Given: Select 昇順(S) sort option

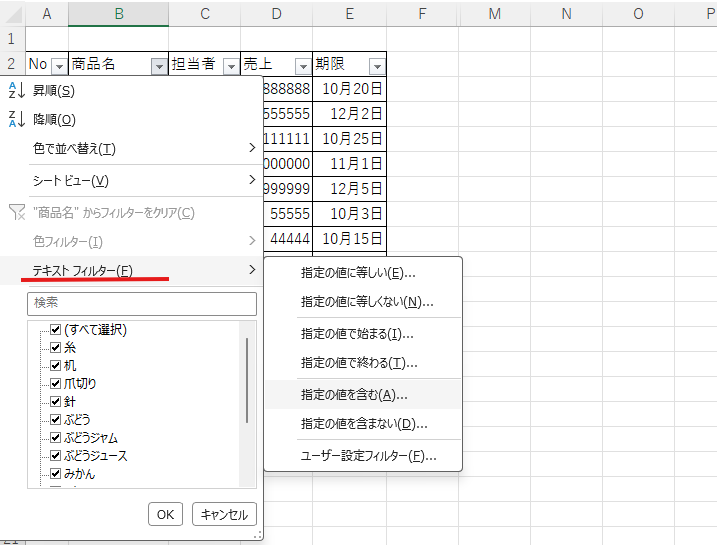Looking at the screenshot, I should (132, 91).
